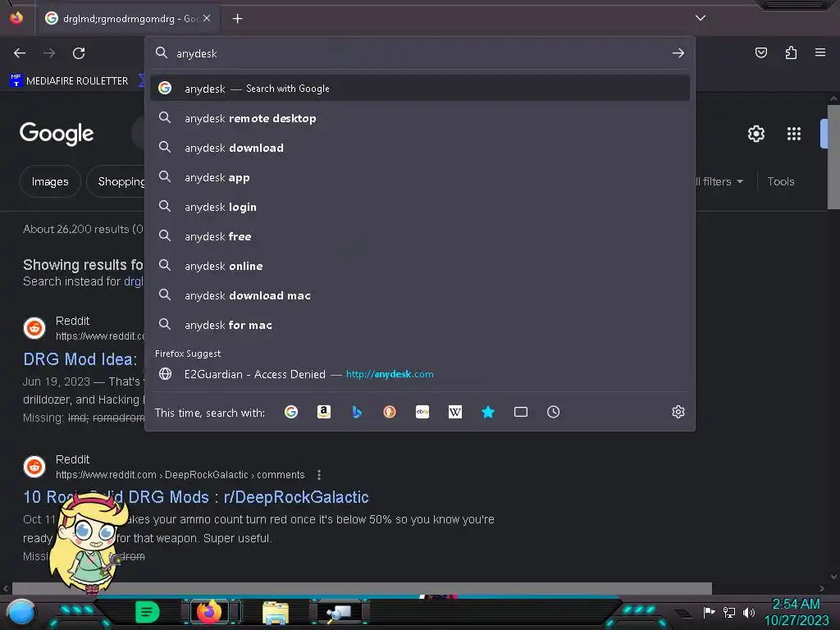Open the Tools button
The image size is (840, 630).
(x=781, y=181)
